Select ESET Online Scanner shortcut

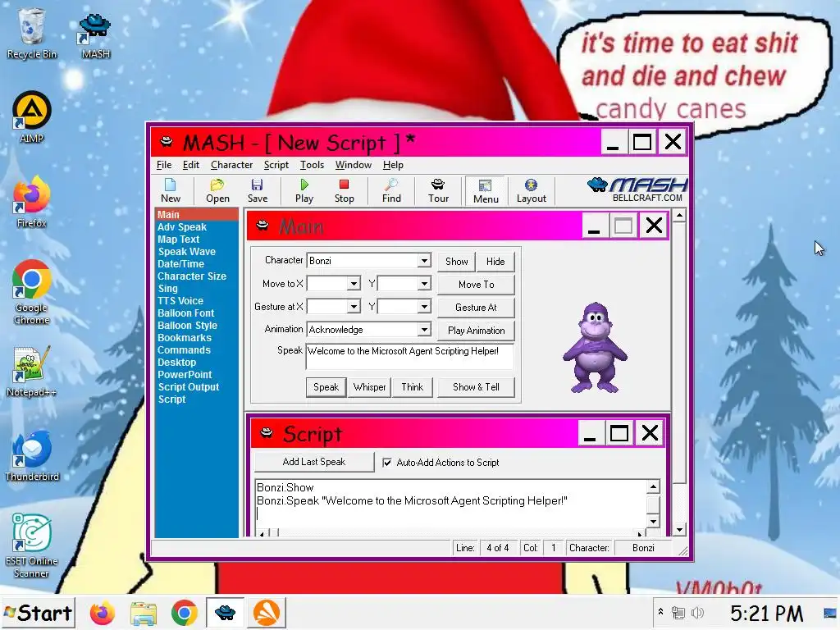(x=32, y=546)
